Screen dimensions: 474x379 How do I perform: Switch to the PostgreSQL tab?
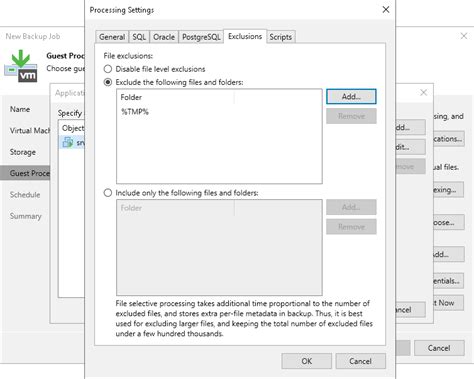201,37
